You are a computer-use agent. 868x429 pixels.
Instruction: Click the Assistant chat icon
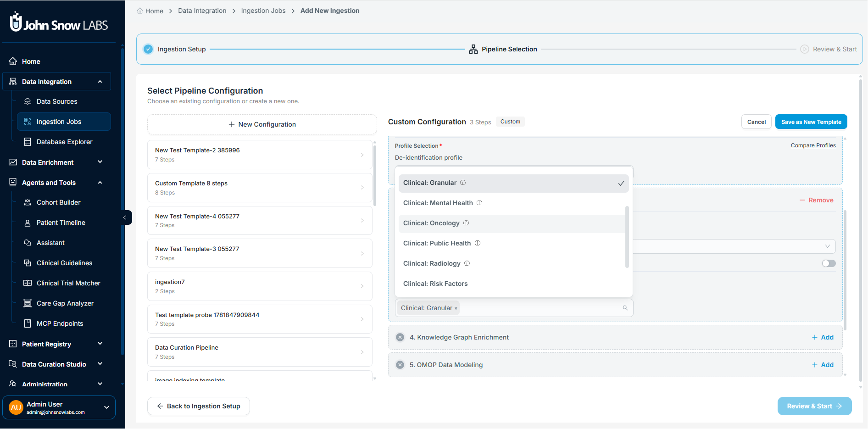pos(28,243)
